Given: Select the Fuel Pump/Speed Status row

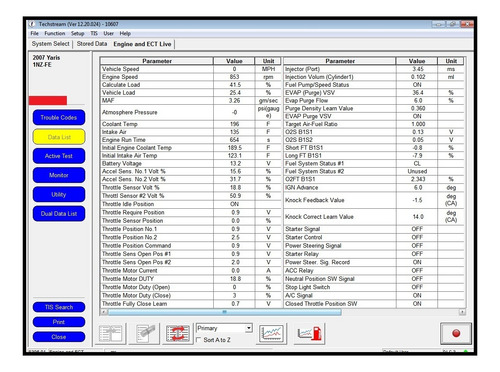Looking at the screenshot, I should point(374,85).
